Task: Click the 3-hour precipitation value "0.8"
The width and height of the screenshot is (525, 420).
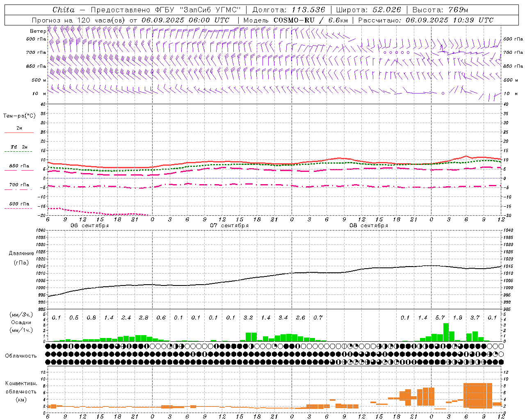Action: tap(91, 317)
